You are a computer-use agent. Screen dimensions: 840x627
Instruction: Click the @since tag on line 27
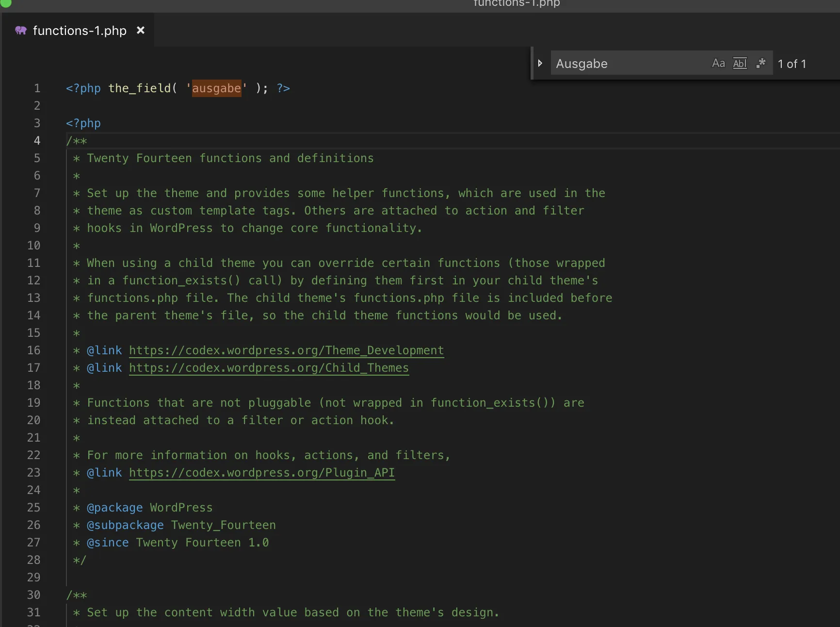108,543
